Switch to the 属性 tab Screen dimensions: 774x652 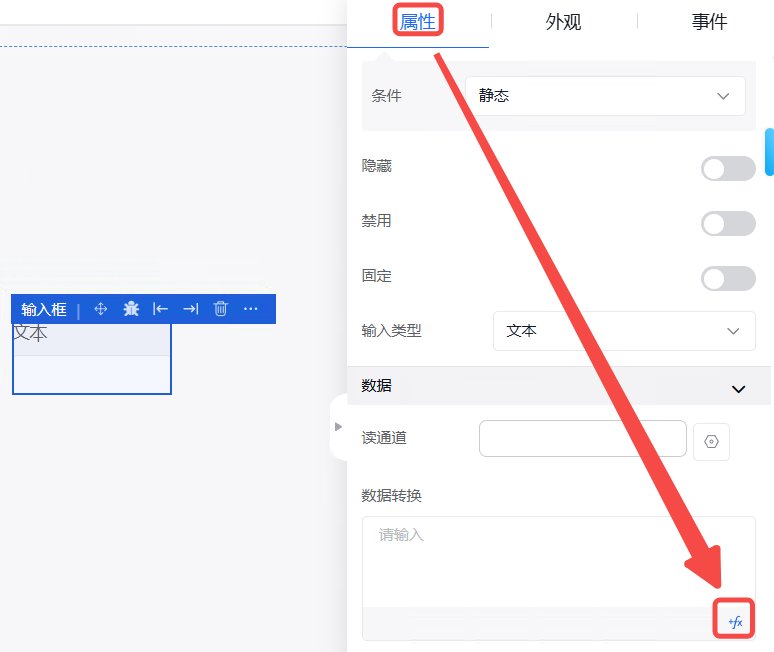click(x=418, y=22)
